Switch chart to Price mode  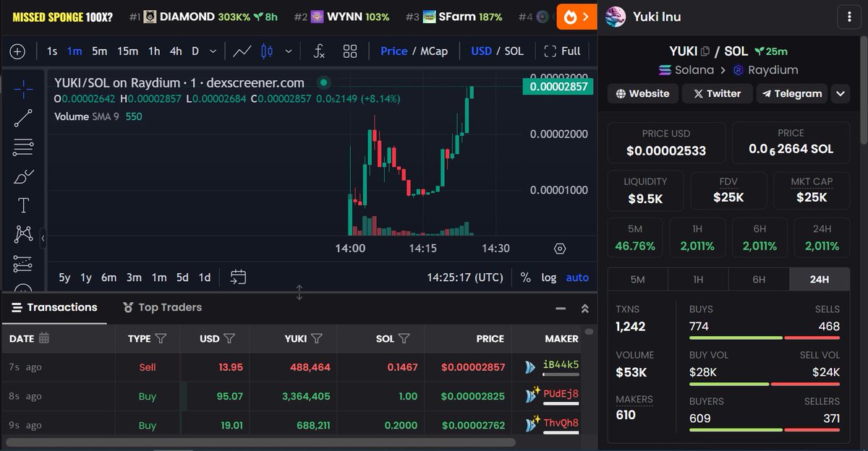[393, 51]
